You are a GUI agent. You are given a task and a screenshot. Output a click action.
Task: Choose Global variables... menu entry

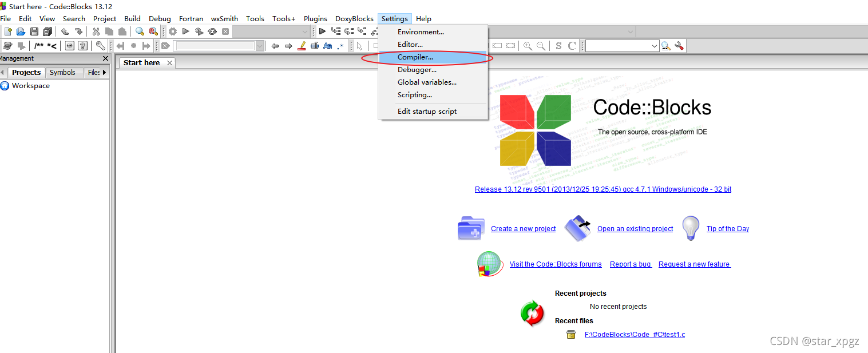point(433,82)
